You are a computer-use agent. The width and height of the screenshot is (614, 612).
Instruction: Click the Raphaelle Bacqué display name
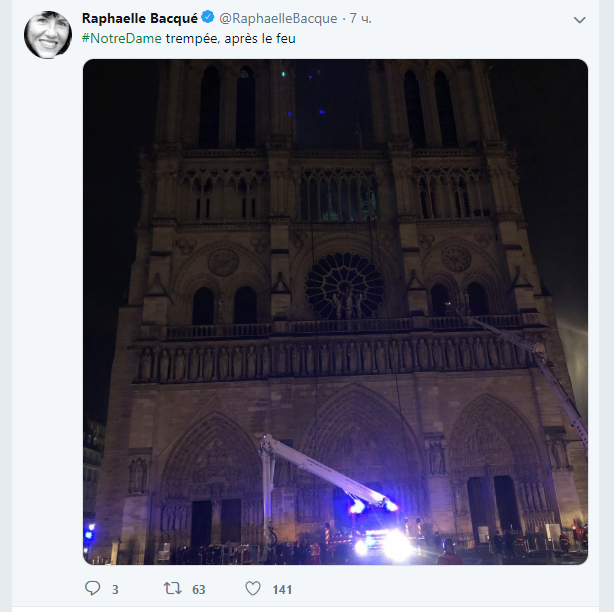point(139,19)
